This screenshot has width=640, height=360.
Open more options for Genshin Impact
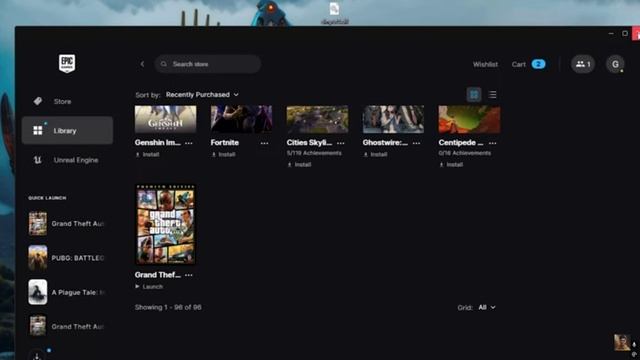coord(189,143)
